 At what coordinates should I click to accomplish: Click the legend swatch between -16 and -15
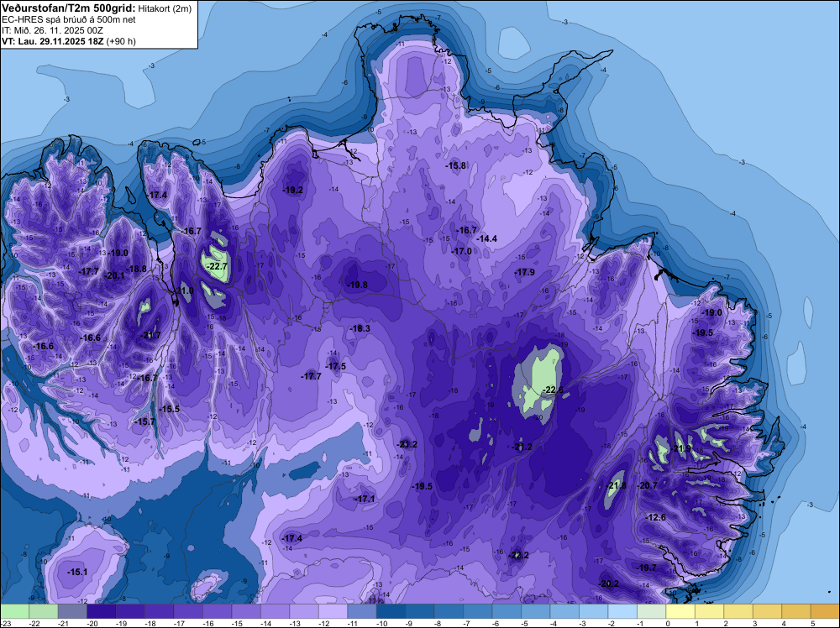[217, 611]
